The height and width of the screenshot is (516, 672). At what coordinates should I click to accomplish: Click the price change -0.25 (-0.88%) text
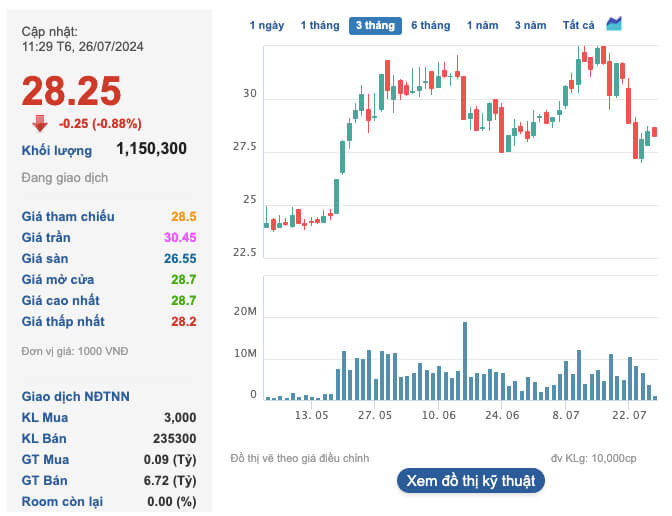[x=100, y=124]
